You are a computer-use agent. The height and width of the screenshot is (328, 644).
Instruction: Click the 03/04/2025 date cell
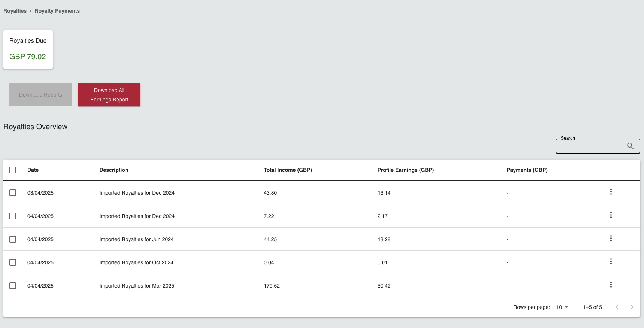click(40, 193)
